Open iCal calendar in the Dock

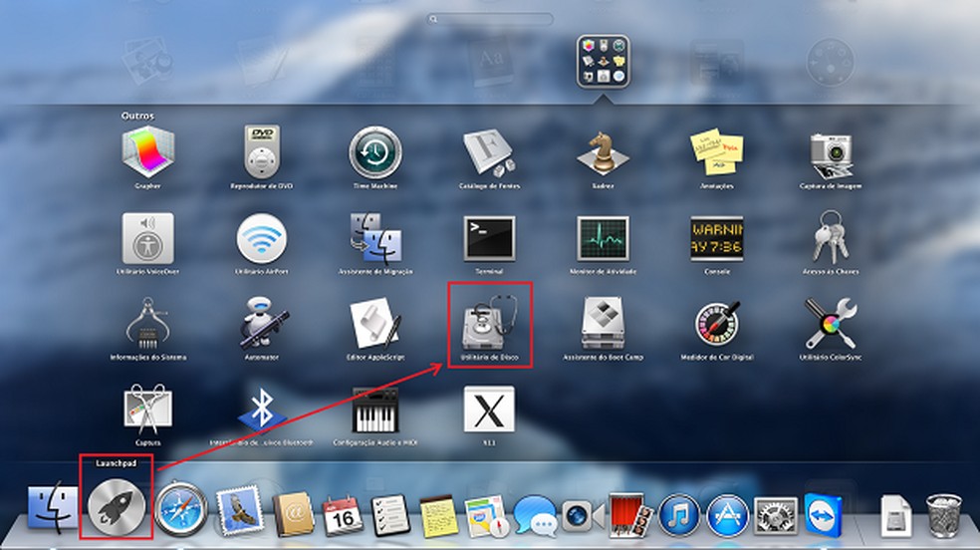[343, 516]
